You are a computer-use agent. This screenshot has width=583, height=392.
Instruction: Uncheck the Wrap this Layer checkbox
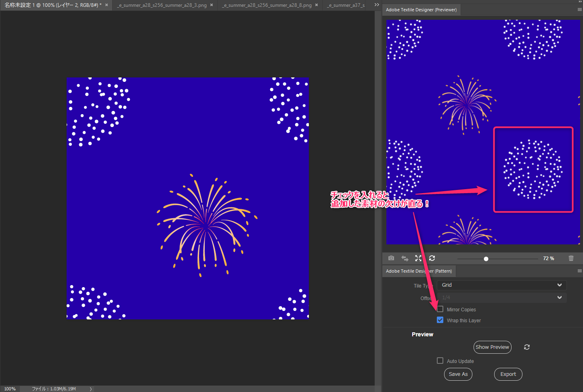440,320
